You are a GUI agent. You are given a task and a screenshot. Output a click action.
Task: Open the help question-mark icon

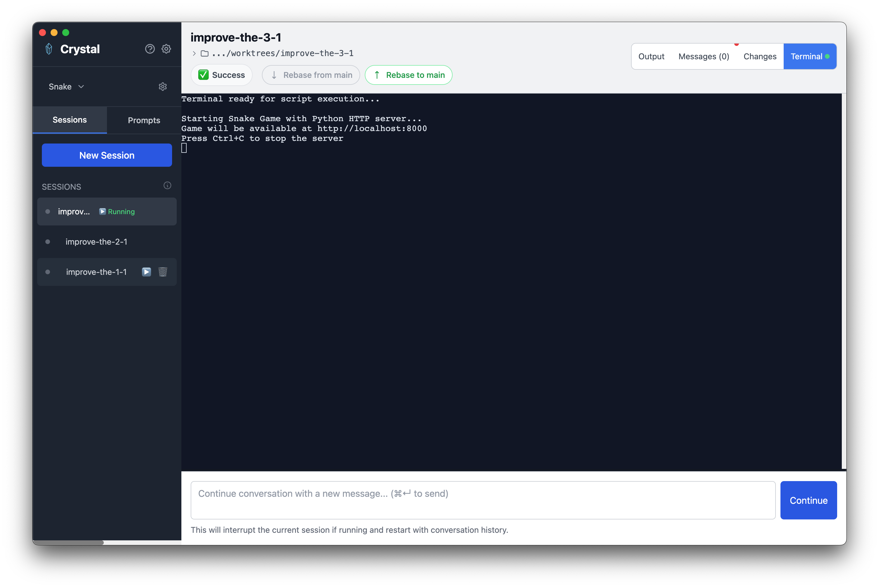point(150,49)
